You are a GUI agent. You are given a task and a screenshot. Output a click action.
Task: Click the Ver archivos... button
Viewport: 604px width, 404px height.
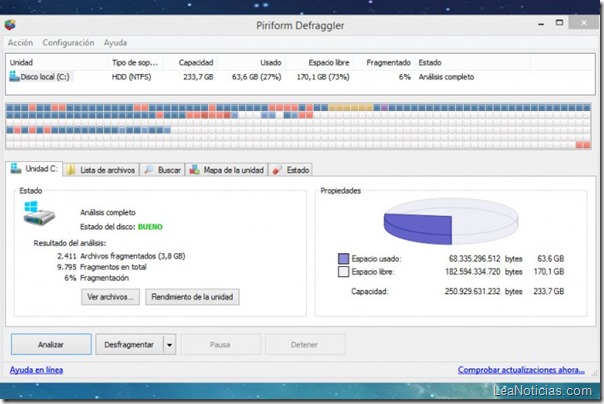110,297
